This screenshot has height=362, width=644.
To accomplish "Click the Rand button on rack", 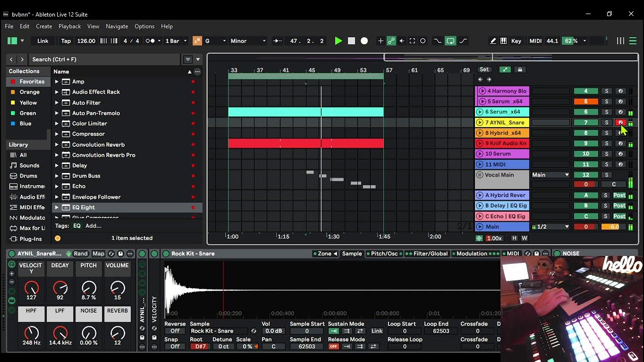I will (x=80, y=254).
